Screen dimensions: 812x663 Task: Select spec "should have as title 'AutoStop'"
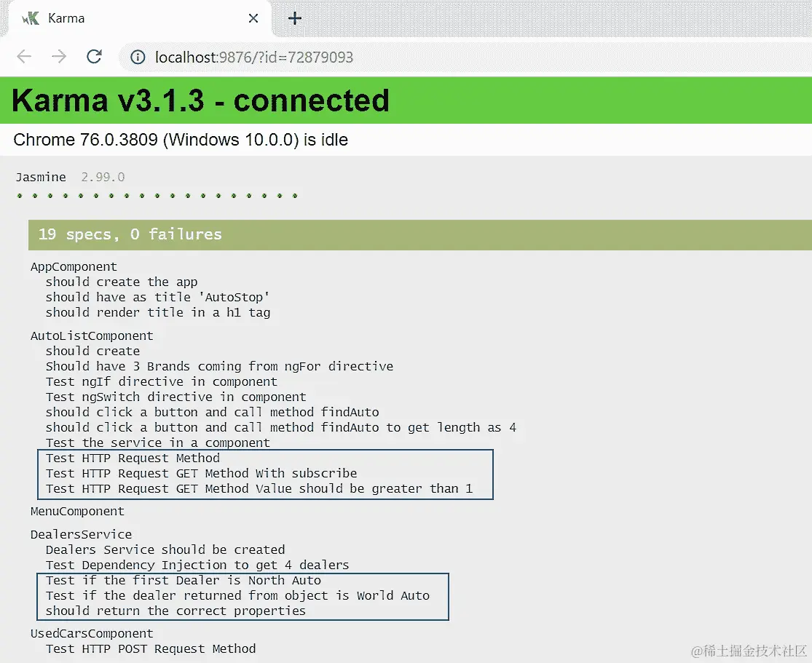[157, 297]
